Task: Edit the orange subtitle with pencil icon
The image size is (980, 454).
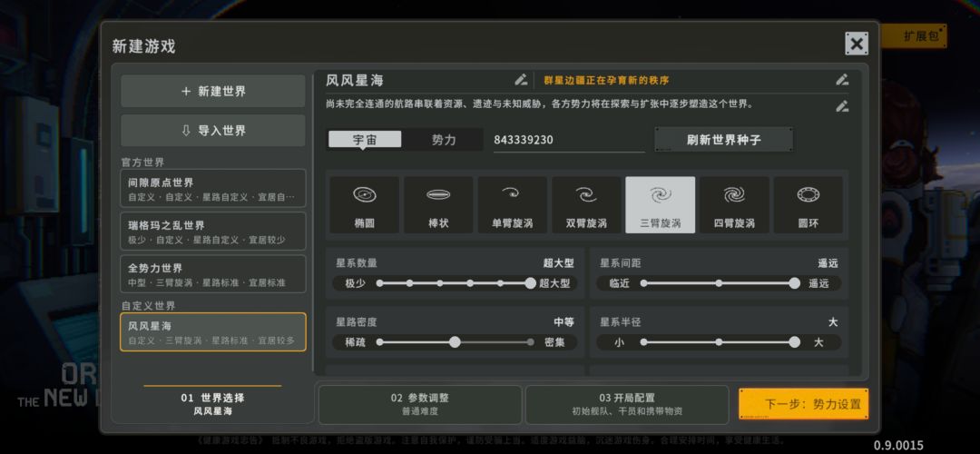Action: tap(842, 80)
